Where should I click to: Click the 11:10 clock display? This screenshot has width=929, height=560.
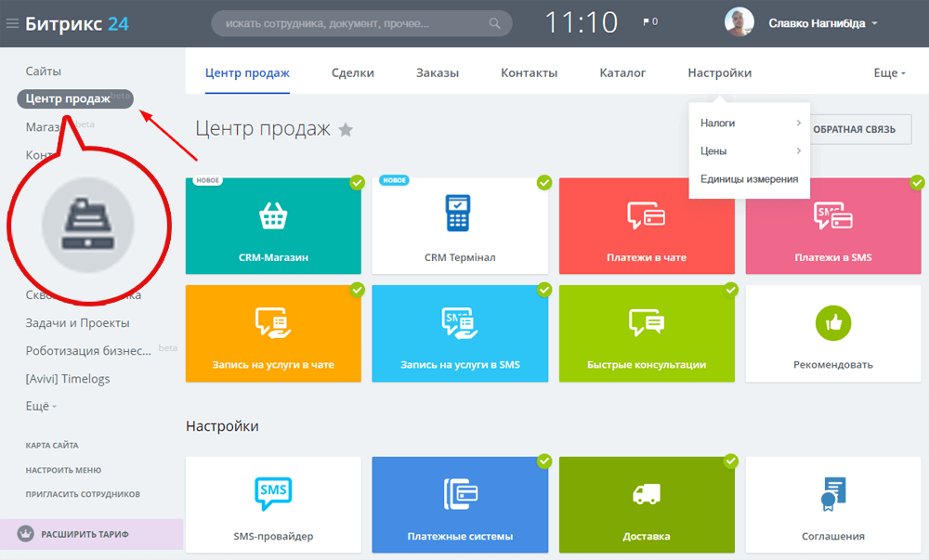point(582,23)
